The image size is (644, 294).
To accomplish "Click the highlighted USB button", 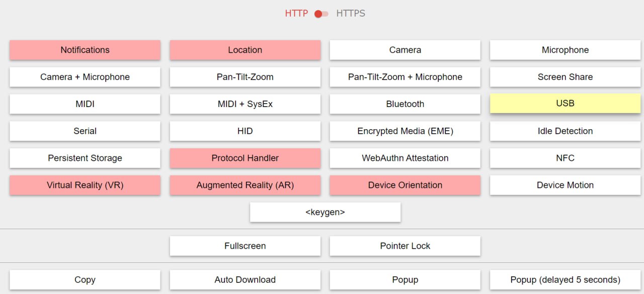I will click(565, 103).
